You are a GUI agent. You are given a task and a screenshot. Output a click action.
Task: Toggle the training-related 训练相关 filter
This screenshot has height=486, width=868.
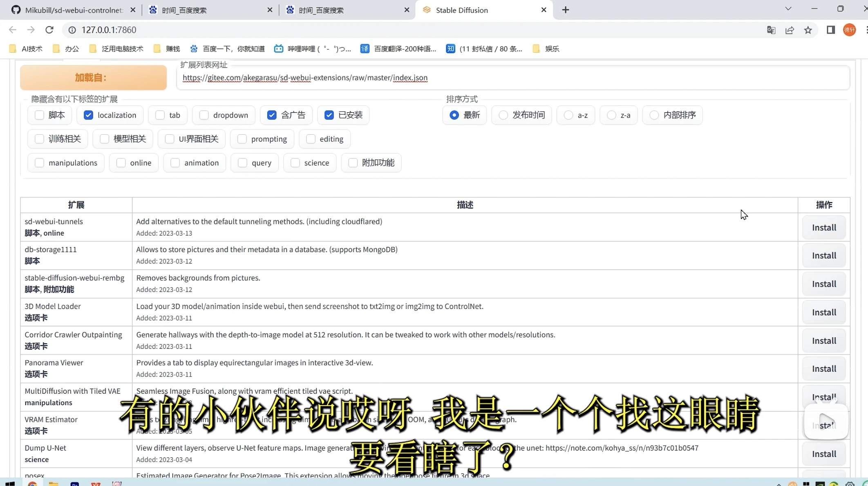[x=39, y=139]
